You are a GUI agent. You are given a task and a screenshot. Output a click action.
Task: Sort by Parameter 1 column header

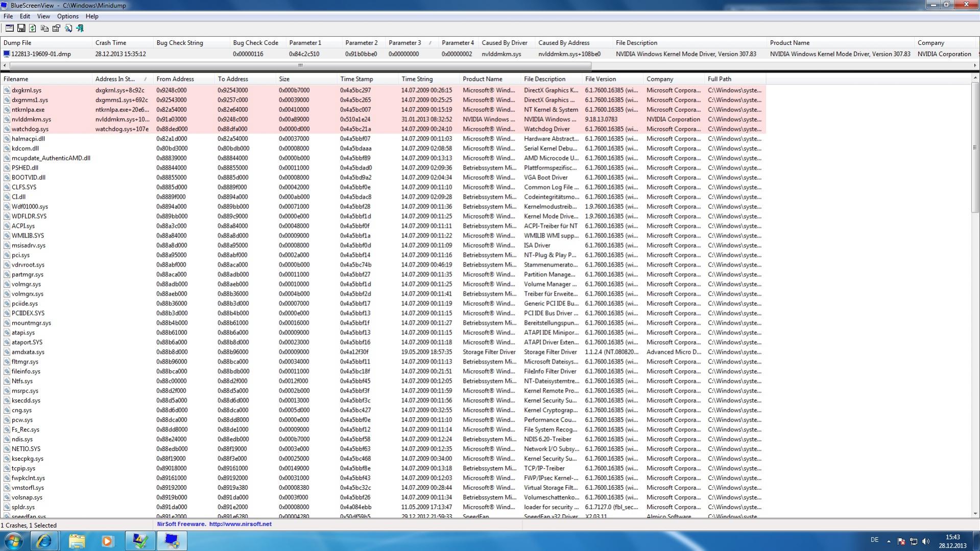(x=314, y=43)
